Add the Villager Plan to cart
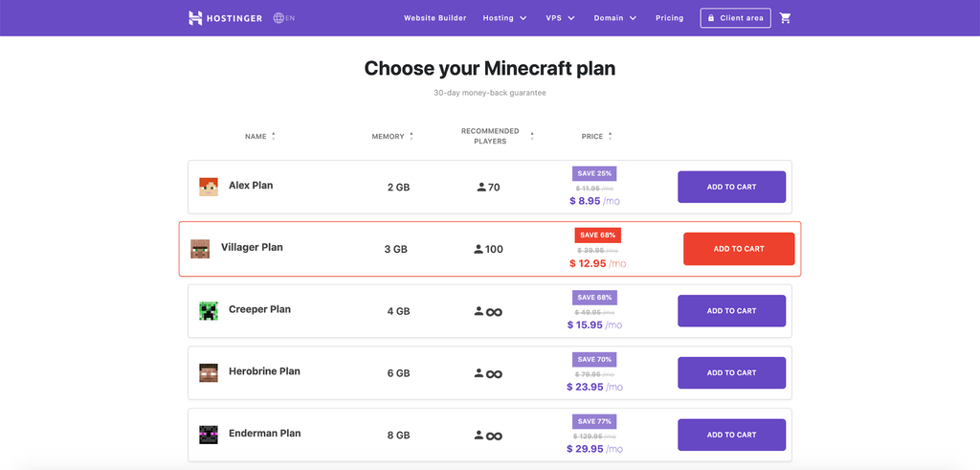The width and height of the screenshot is (980, 470). [x=739, y=249]
